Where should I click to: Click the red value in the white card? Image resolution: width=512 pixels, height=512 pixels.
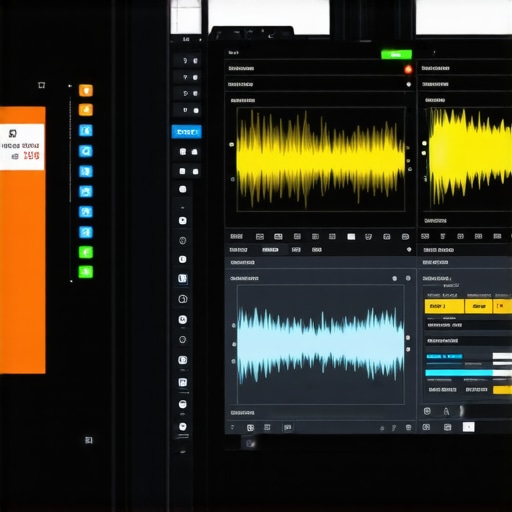(31, 155)
